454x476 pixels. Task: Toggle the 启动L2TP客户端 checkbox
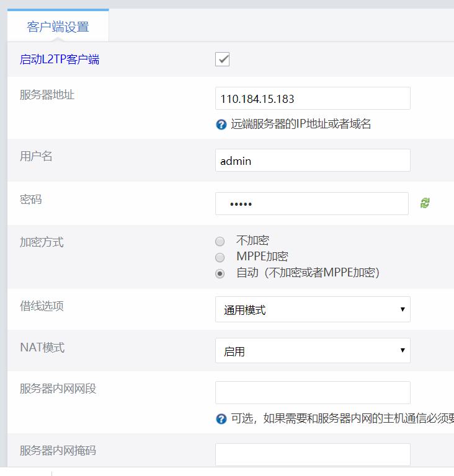[223, 59]
